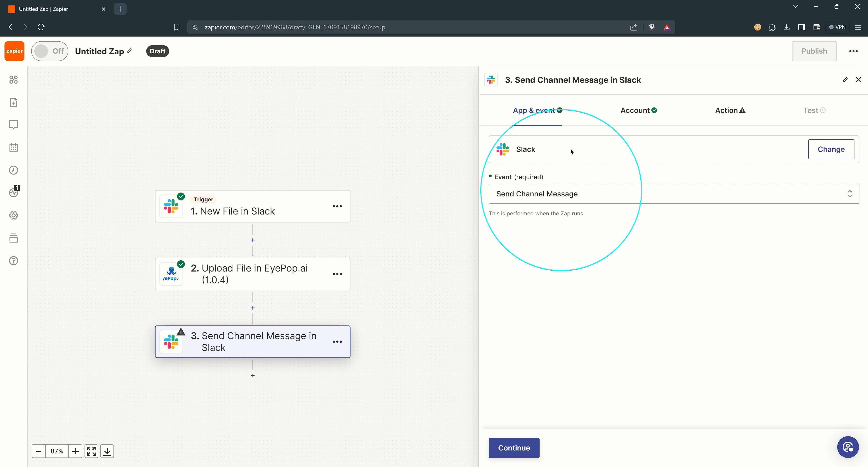This screenshot has width=868, height=467.
Task: View Zap history via clock icon
Action: 14,170
